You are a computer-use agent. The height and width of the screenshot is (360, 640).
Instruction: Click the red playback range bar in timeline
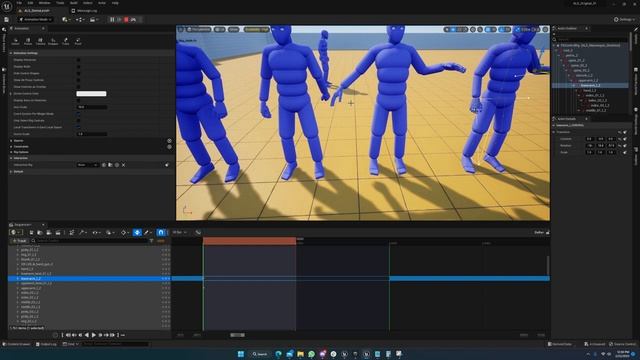(249, 241)
